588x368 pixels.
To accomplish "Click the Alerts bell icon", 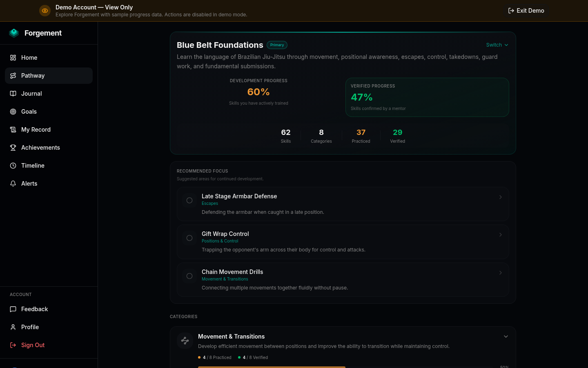I will [x=13, y=184].
